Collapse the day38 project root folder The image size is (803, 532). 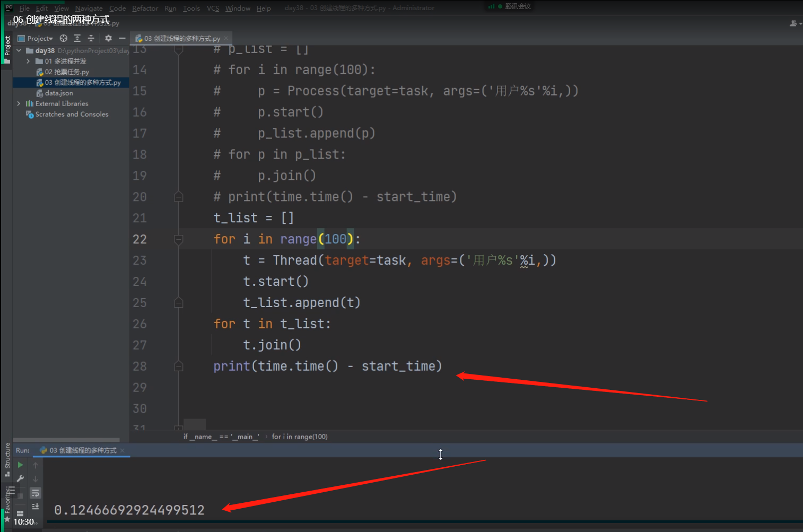tap(19, 50)
